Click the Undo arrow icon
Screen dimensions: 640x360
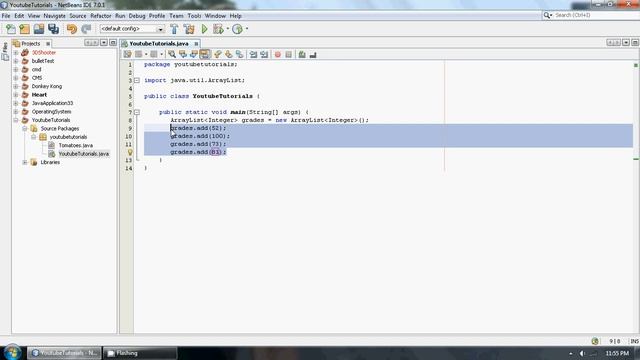coord(72,29)
